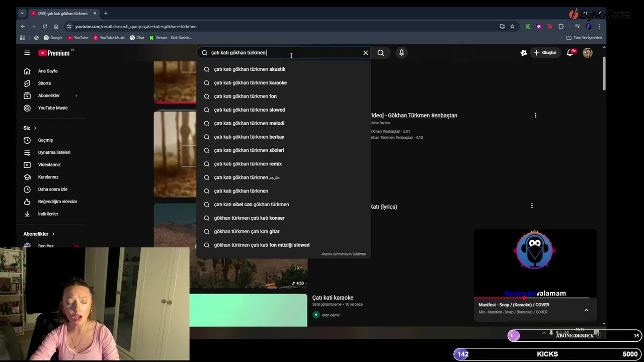The image size is (644, 362).
Task: Reload the page in browser
Action: click(x=45, y=26)
